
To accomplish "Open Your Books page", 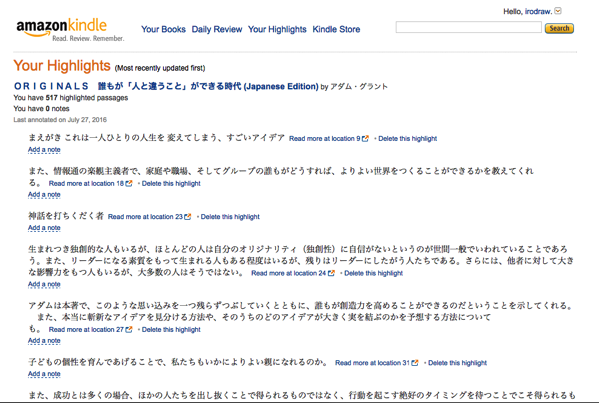I will pyautogui.click(x=163, y=29).
